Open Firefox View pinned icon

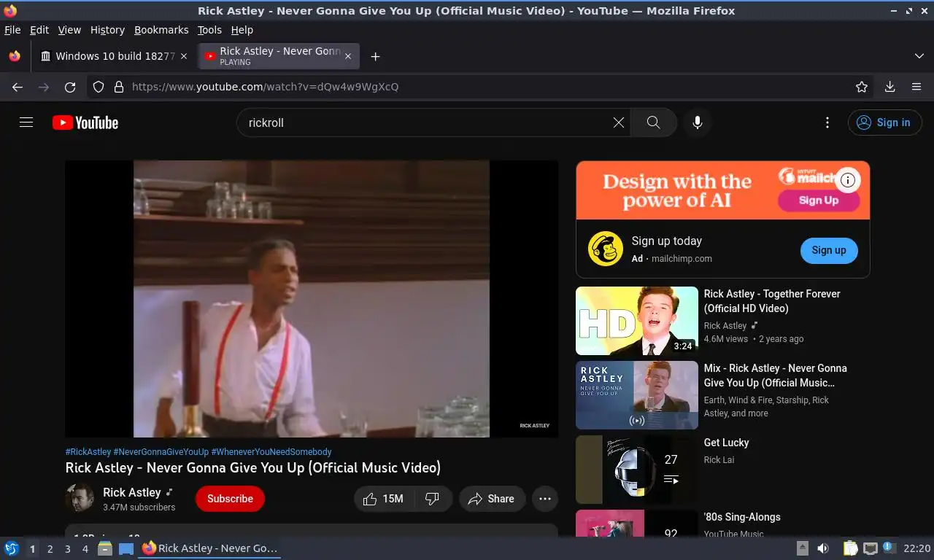point(15,56)
